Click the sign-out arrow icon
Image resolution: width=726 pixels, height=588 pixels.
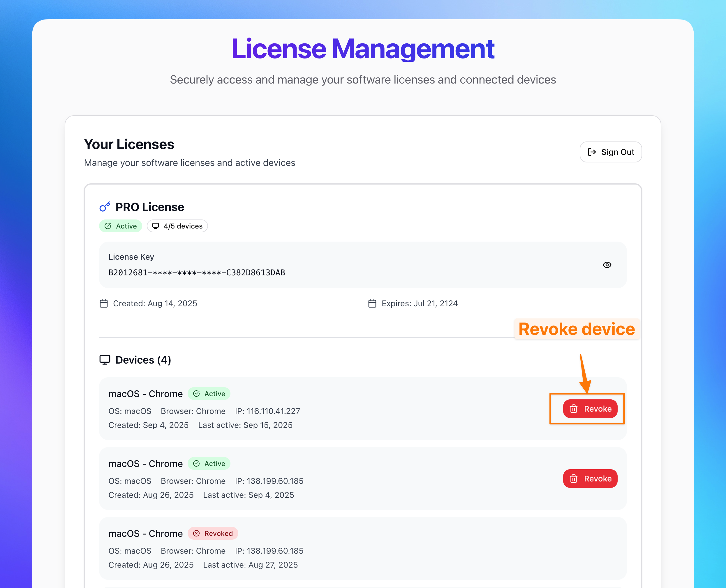[592, 152]
